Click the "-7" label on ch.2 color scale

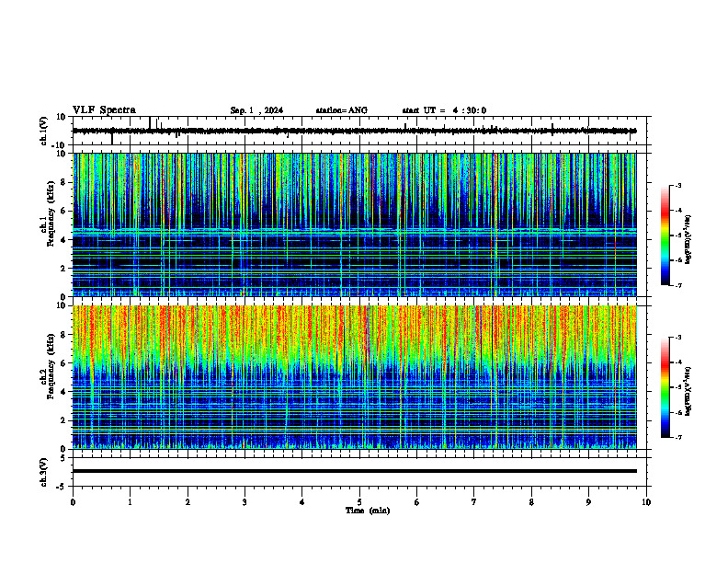coord(678,437)
